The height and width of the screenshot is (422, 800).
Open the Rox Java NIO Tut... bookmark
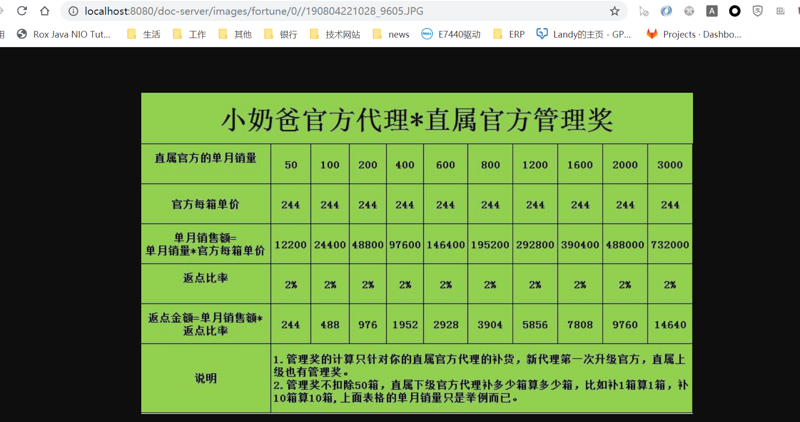click(64, 34)
